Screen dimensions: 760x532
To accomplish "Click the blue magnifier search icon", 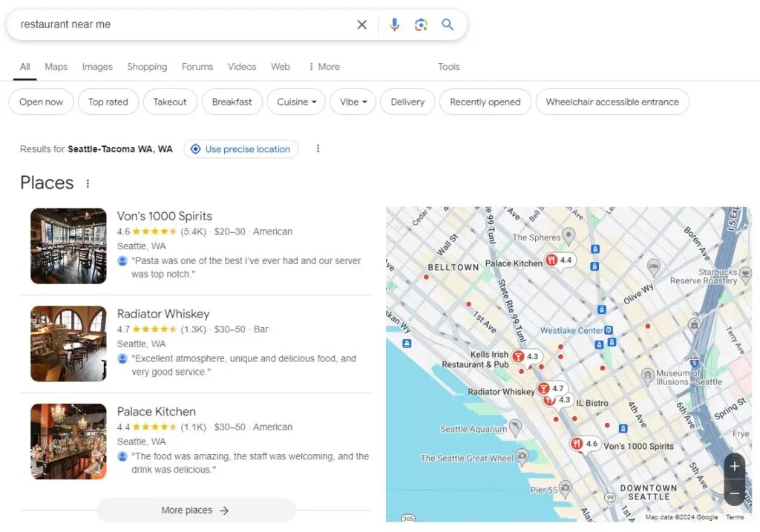I will point(448,24).
